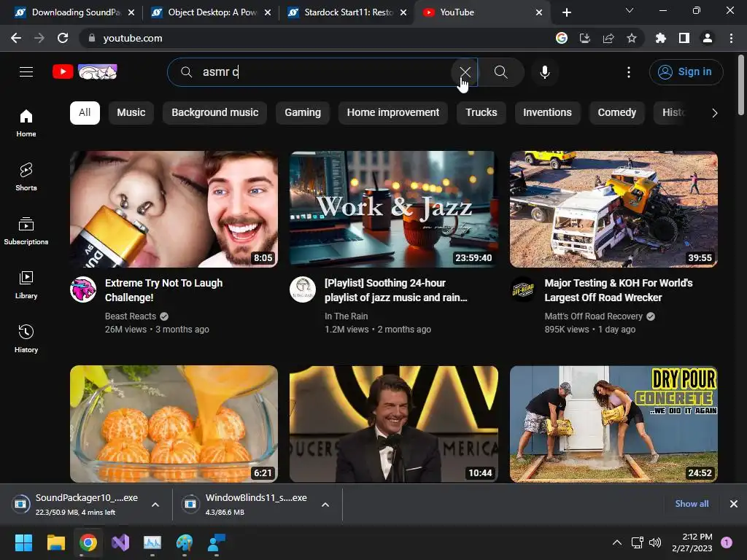Select the Gaming filter chip
This screenshot has height=560, width=747.
coord(303,113)
